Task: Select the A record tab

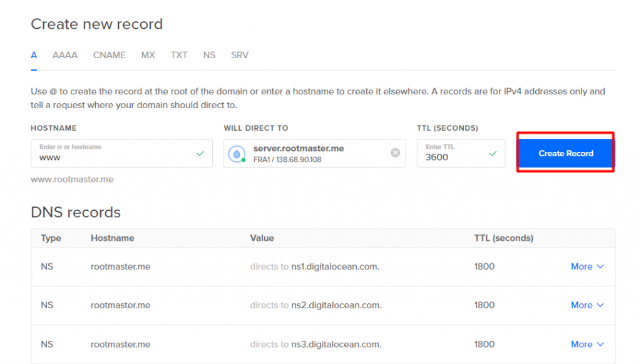Action: tap(34, 55)
